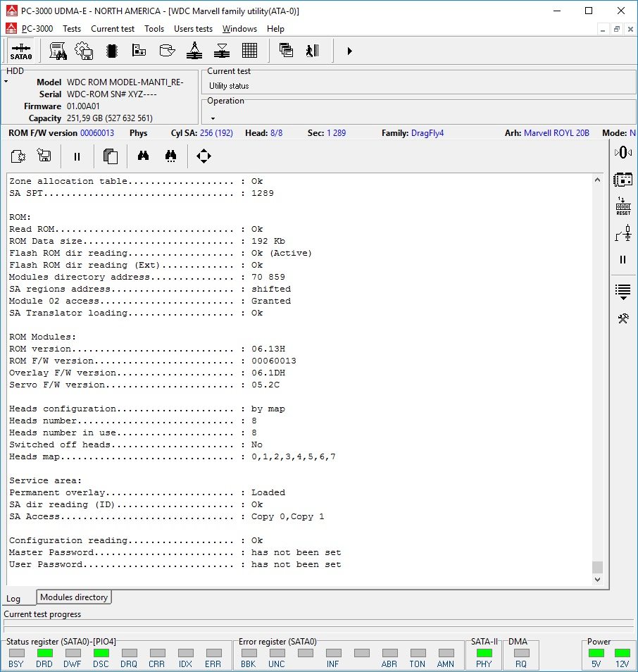Image resolution: width=638 pixels, height=672 pixels.
Task: Click the Utility status text
Action: click(x=229, y=86)
